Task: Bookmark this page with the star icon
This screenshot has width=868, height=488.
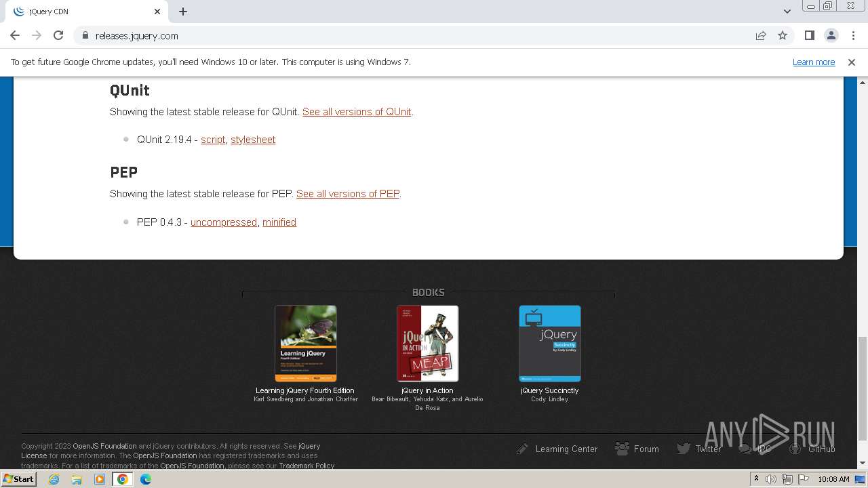Action: pos(783,35)
